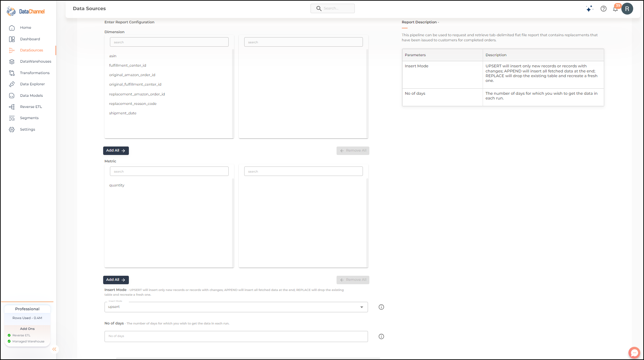644x360 pixels.
Task: Click Remove All under Metric
Action: click(x=353, y=280)
